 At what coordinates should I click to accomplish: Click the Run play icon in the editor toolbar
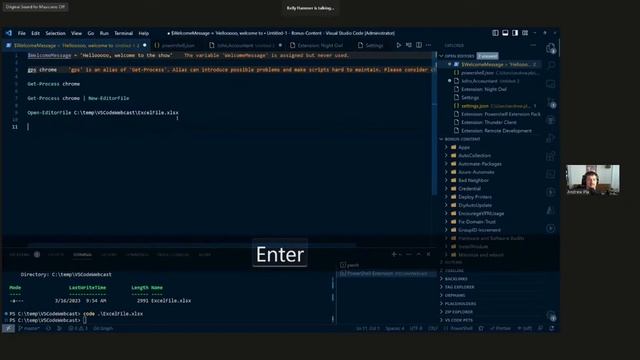pyautogui.click(x=399, y=45)
